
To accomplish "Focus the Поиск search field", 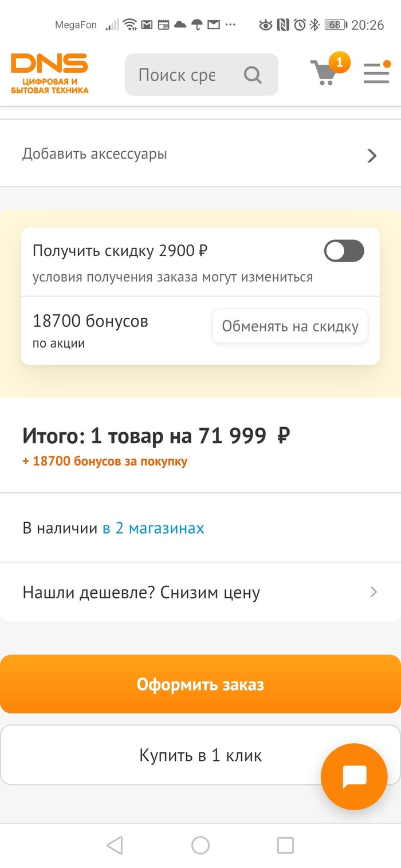I will click(178, 74).
